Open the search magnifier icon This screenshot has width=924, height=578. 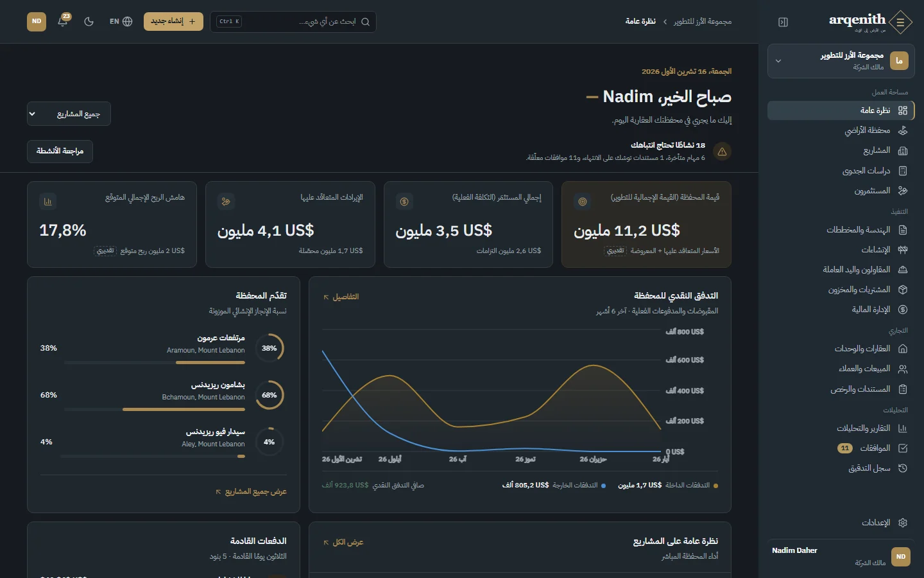(x=366, y=22)
